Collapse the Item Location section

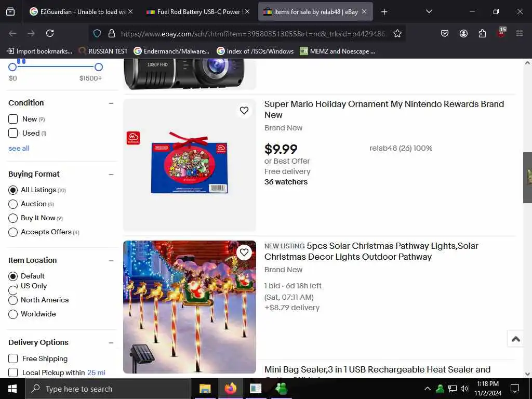(x=111, y=261)
